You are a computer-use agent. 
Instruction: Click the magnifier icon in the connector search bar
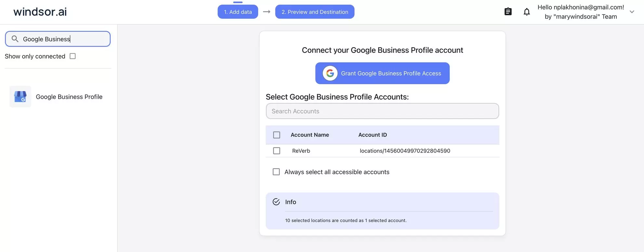click(15, 39)
